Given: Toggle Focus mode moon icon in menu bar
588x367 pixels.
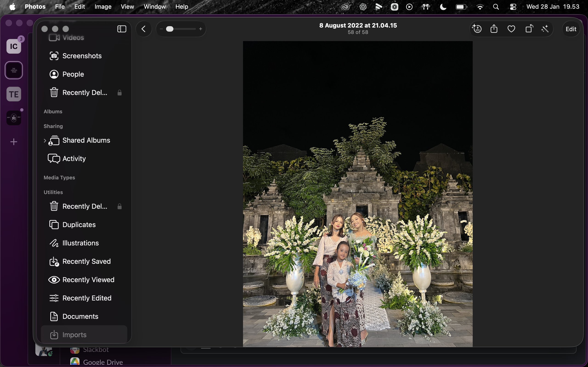Looking at the screenshot, I should coord(443,7).
